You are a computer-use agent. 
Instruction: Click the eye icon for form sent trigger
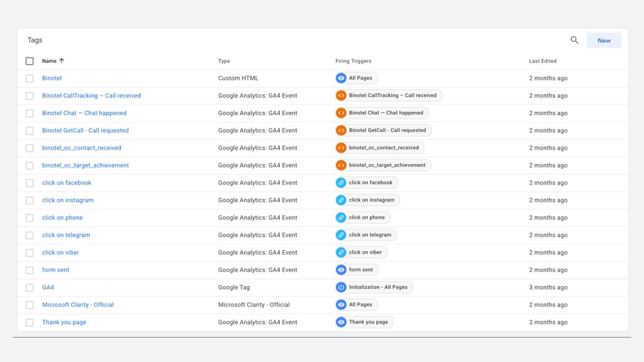pos(341,270)
